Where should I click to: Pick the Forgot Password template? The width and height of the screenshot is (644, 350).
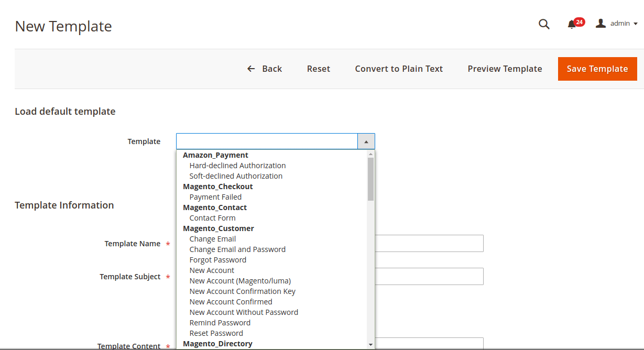point(217,260)
